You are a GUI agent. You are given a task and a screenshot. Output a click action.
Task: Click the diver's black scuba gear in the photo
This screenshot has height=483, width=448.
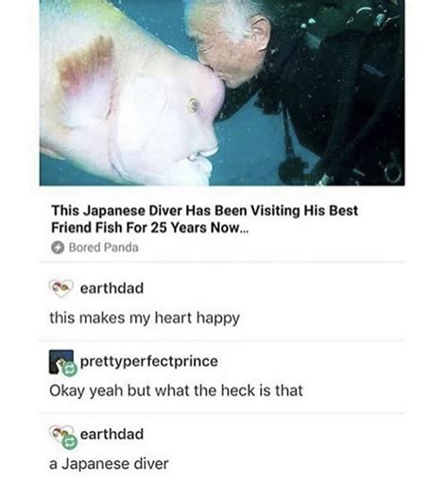pyautogui.click(x=340, y=95)
